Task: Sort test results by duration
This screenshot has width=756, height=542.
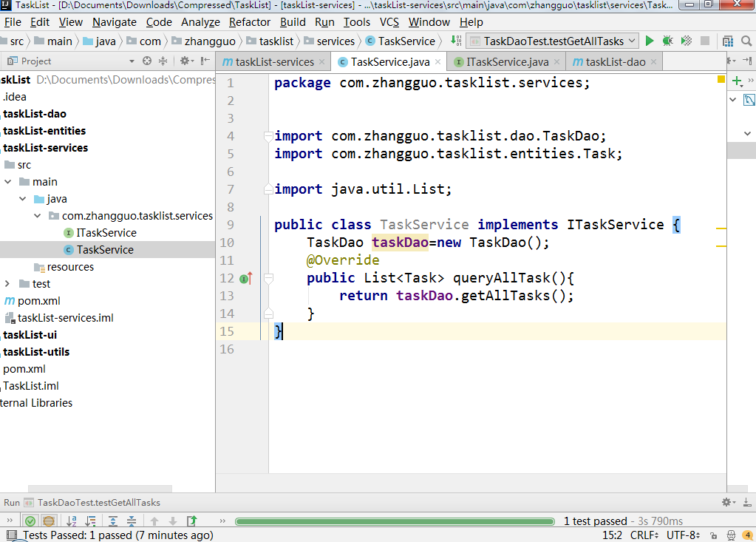Action: click(90, 521)
